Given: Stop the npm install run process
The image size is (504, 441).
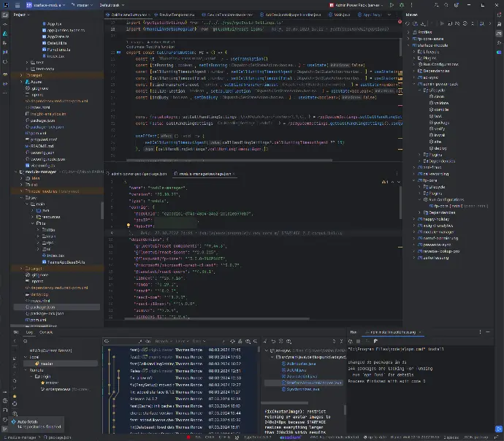Looking at the screenshot, I should (x=358, y=342).
